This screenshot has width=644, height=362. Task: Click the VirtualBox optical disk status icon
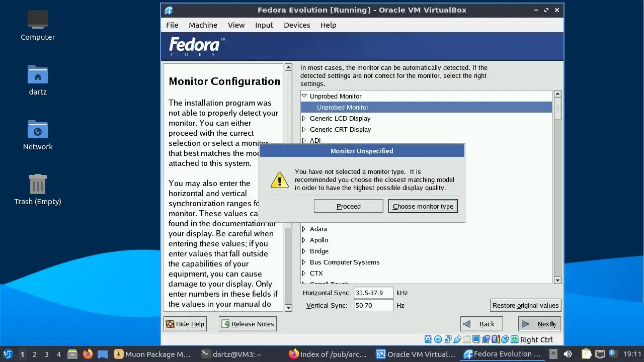[438, 339]
